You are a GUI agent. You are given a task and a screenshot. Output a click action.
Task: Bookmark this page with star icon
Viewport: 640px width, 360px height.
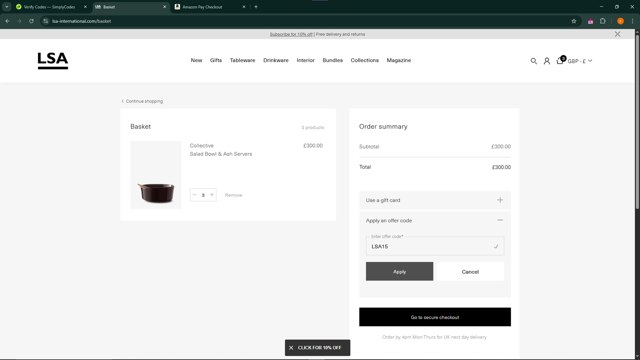pos(573,21)
